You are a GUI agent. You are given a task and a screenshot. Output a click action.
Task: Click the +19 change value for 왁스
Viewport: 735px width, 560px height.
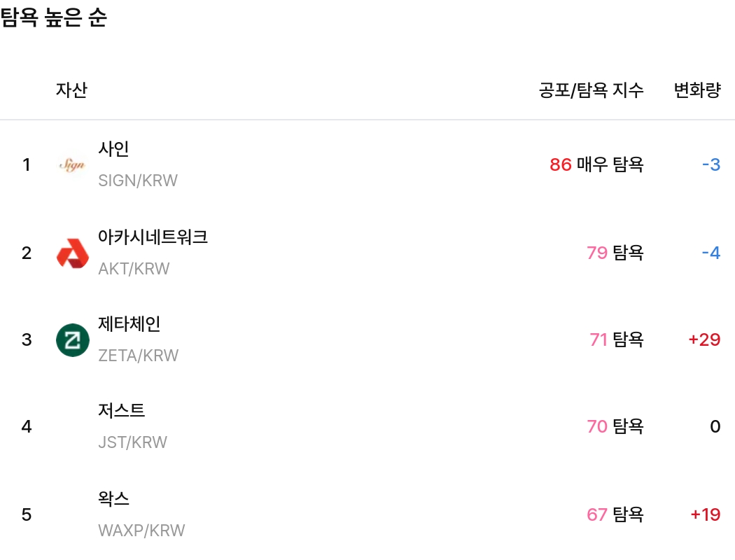tap(705, 514)
